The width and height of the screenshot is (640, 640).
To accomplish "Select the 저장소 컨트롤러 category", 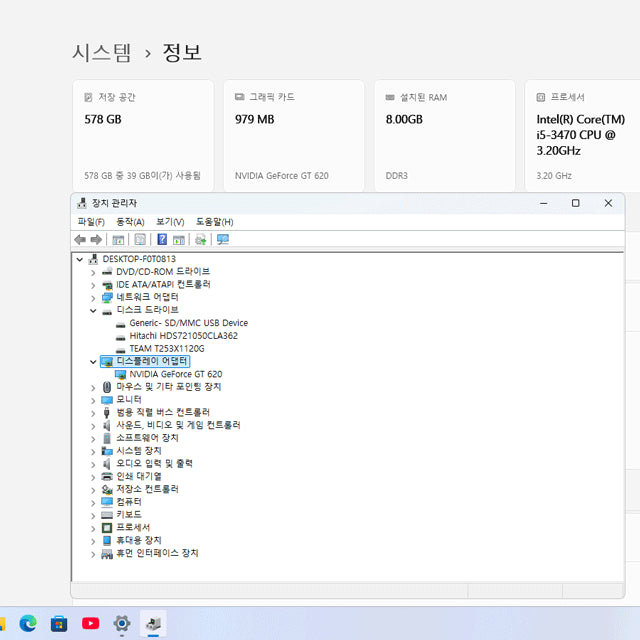I will click(147, 489).
